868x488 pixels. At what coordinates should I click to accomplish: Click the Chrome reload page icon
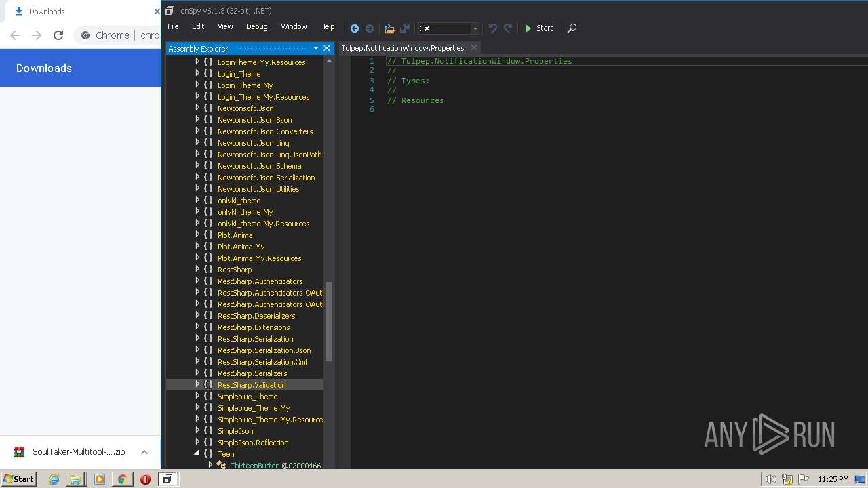coord(58,35)
